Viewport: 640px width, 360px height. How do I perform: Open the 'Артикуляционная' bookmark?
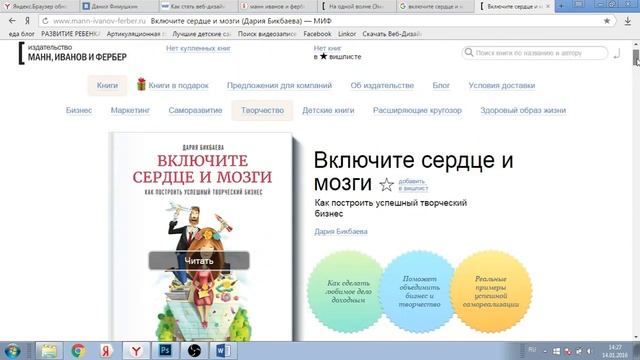click(x=136, y=34)
